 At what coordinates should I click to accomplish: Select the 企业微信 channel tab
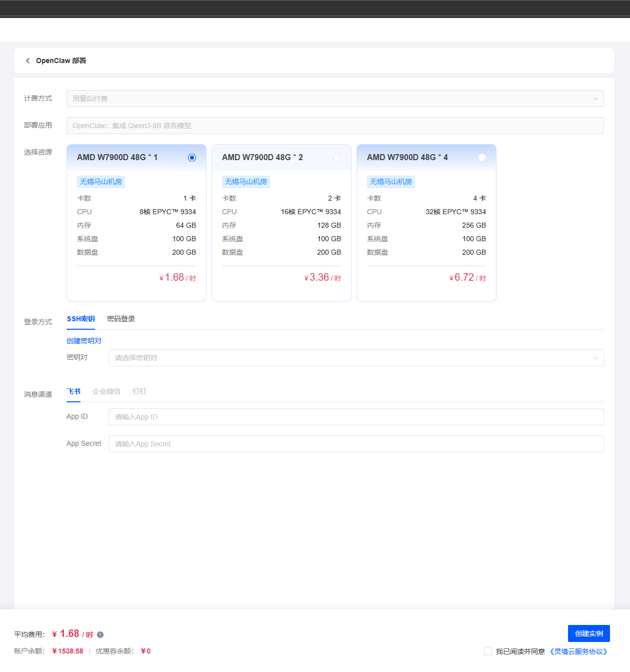tap(106, 391)
